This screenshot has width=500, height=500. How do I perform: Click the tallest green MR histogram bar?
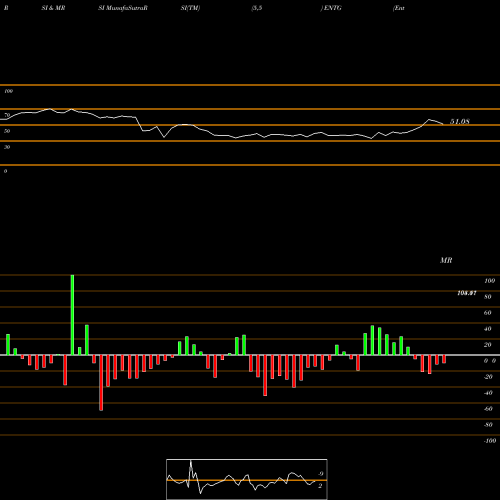[x=72, y=315]
